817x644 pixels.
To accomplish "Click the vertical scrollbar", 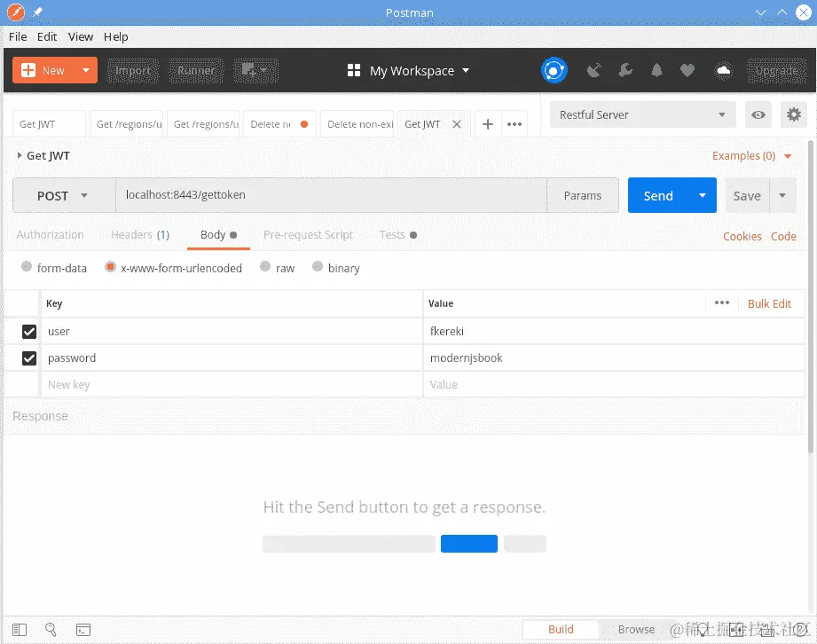I will click(812, 297).
